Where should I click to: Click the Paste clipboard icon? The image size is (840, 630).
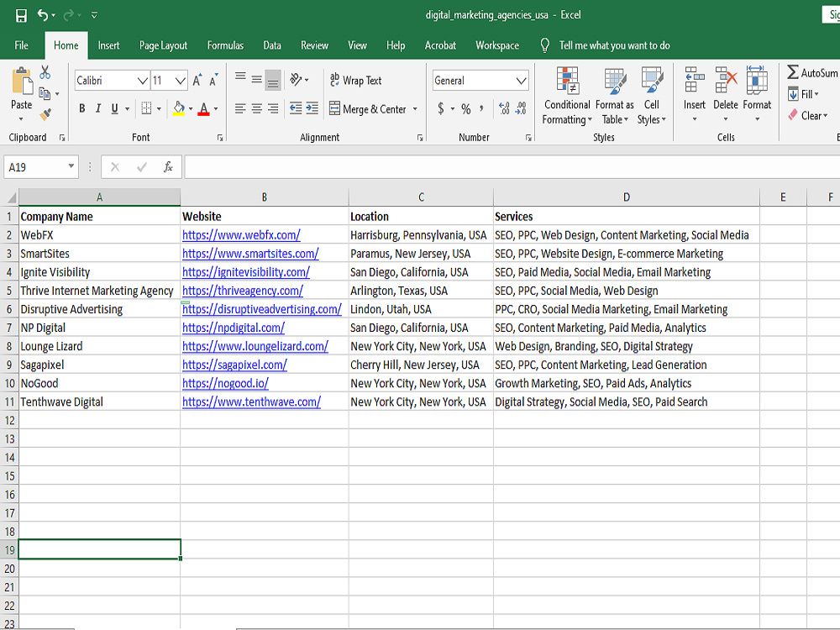22,82
